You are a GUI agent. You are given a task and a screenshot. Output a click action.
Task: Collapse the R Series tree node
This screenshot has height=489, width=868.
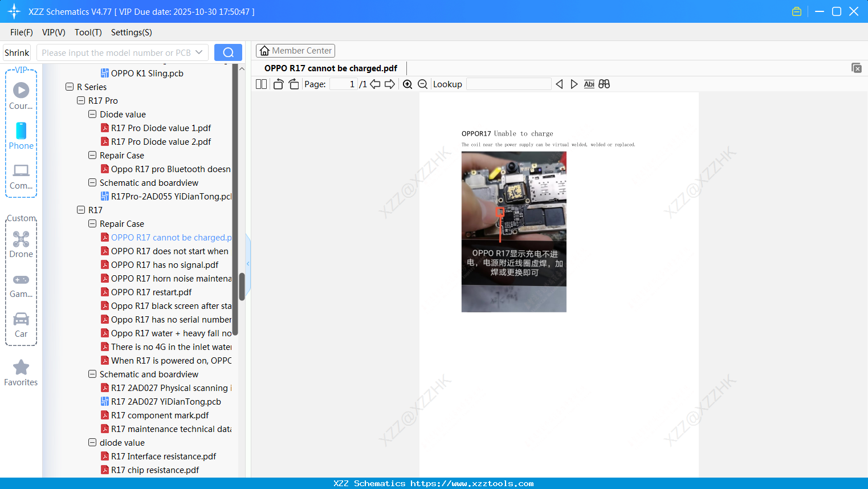click(70, 87)
